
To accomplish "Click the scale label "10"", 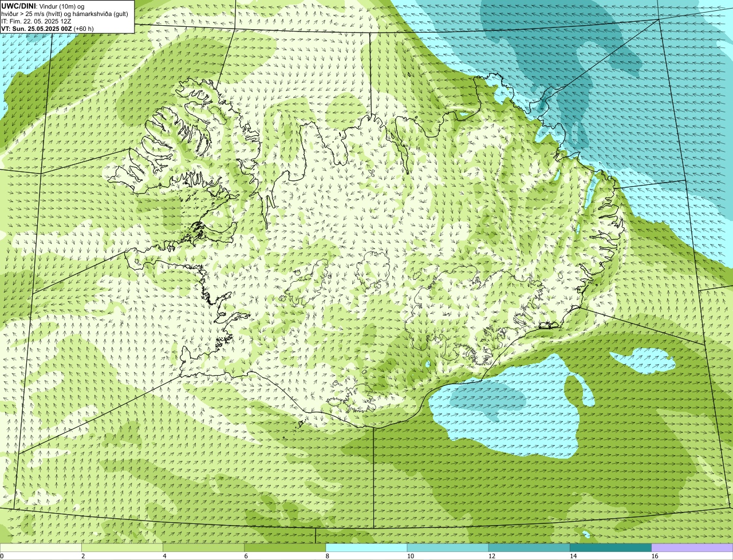I will tap(411, 556).
